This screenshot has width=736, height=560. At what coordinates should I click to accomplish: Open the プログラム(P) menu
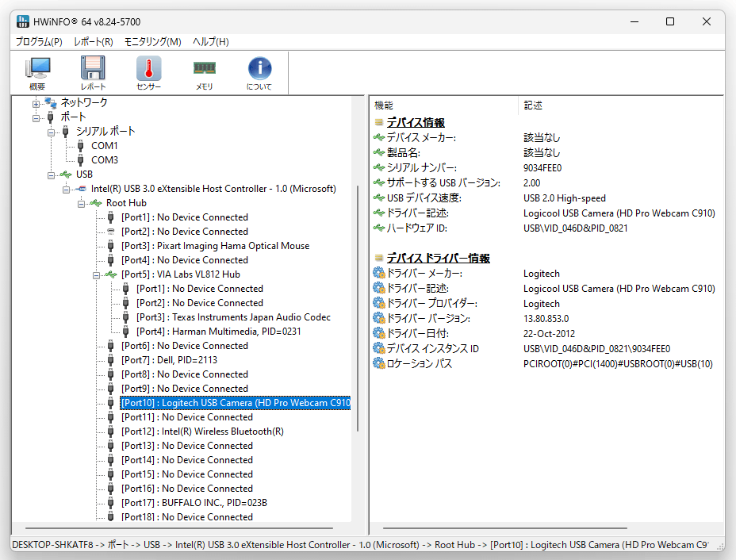click(x=39, y=42)
